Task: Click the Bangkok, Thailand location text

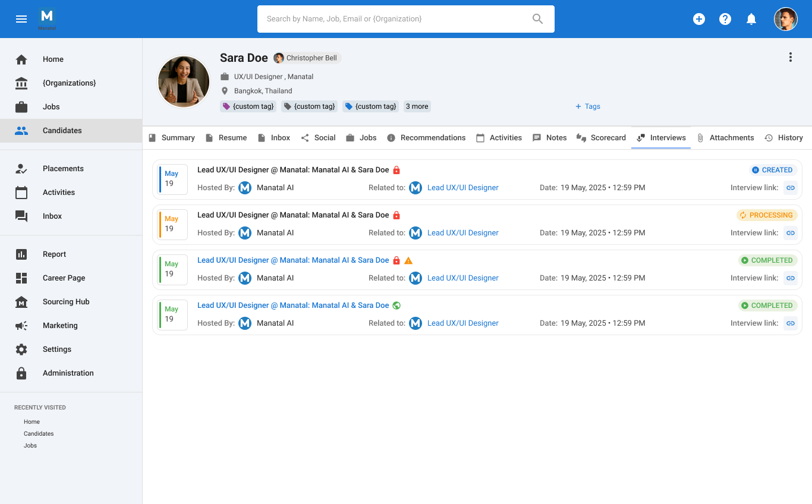Action: pyautogui.click(x=263, y=91)
